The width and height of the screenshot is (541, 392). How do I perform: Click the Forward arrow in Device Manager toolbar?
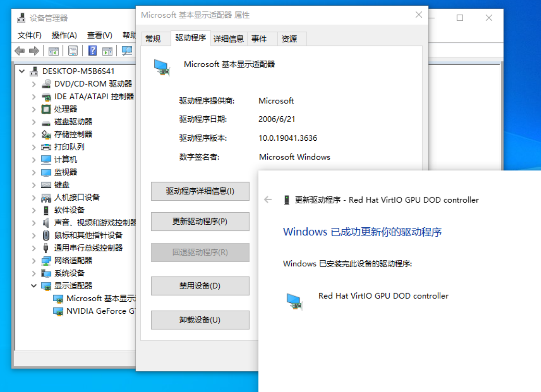(x=34, y=51)
